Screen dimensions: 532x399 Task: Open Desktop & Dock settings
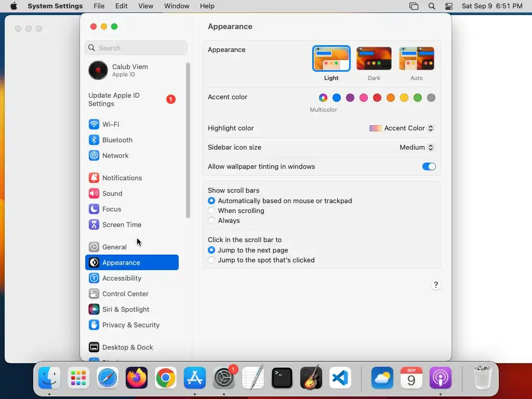131,348
